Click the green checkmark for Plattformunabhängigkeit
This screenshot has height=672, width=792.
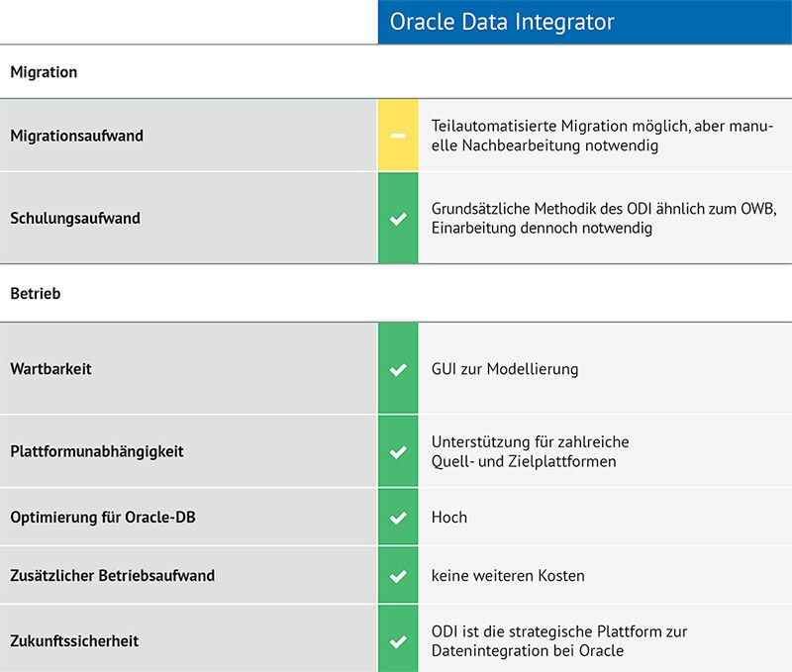(398, 451)
